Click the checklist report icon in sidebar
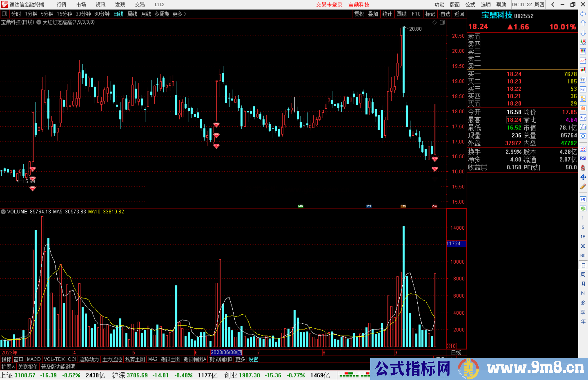 coord(583,42)
